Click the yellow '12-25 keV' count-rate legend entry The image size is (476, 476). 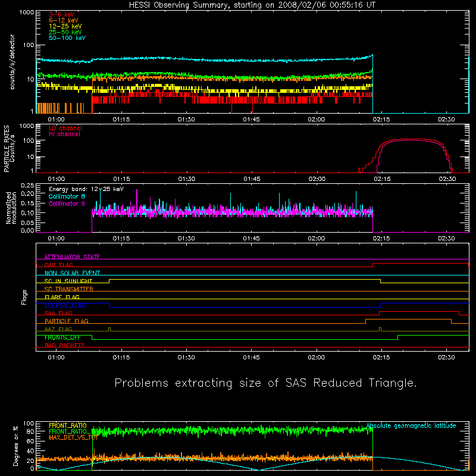pyautogui.click(x=65, y=26)
